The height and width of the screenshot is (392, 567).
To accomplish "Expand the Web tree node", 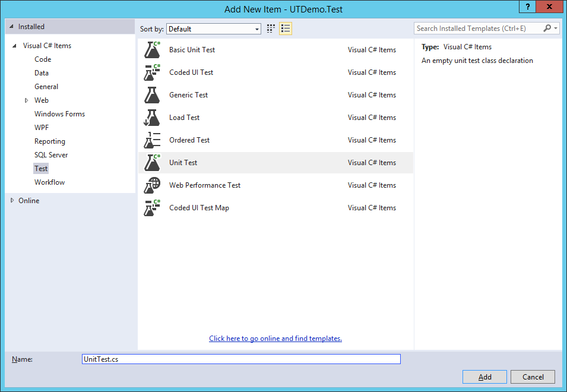I will click(x=26, y=100).
